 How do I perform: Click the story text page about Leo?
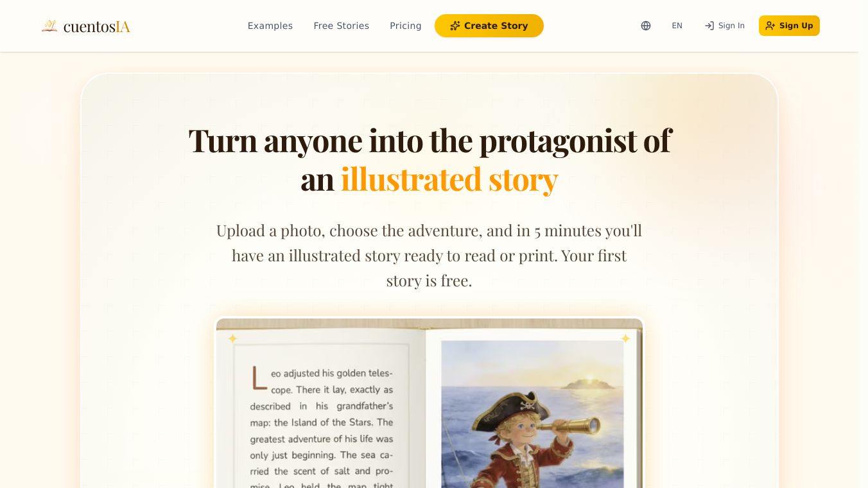click(x=322, y=414)
